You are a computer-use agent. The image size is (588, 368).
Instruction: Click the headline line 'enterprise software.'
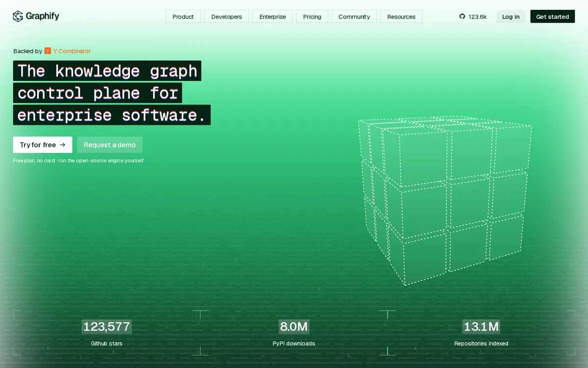point(112,115)
